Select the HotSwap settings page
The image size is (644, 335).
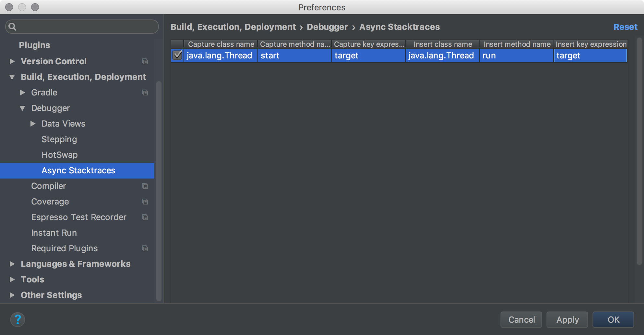60,155
